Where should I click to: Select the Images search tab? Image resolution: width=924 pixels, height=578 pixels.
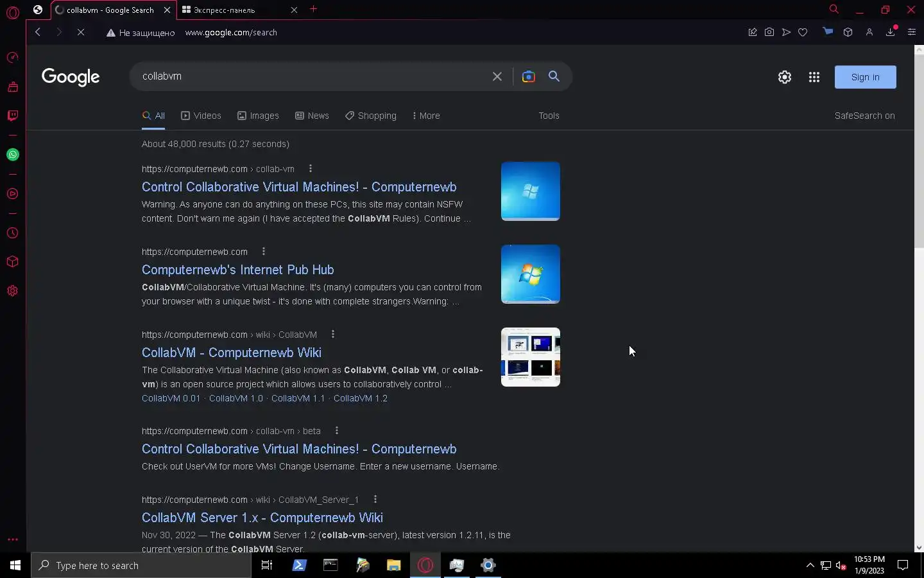pos(258,116)
